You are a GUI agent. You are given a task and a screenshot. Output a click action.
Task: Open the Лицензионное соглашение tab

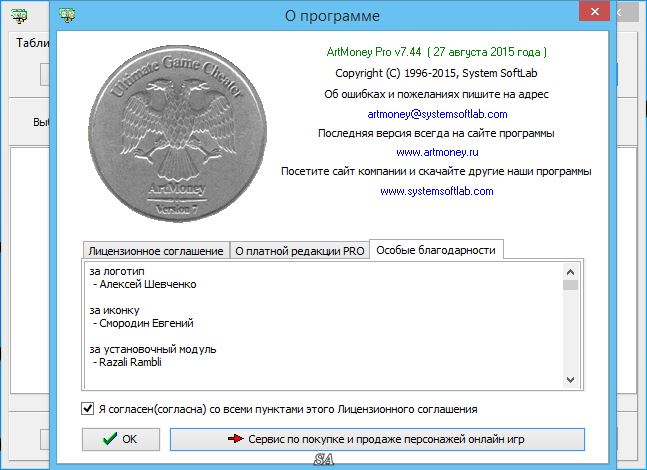tap(156, 250)
